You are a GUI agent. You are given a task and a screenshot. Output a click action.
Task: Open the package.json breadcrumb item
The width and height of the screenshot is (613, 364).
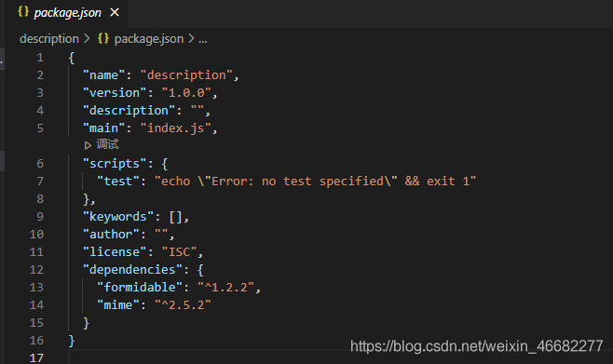[148, 39]
